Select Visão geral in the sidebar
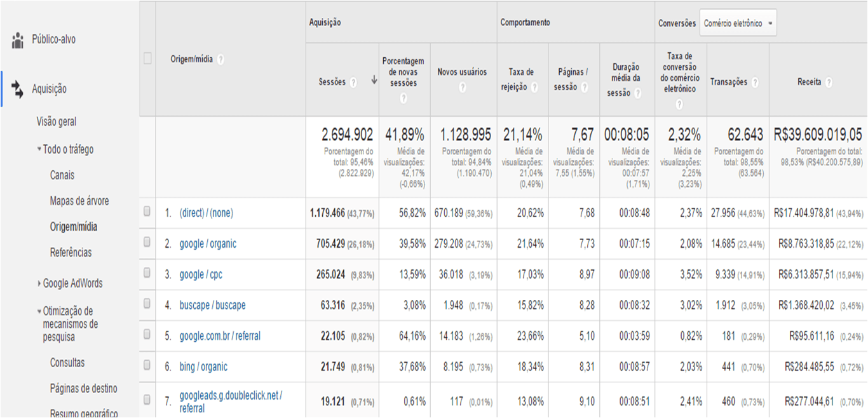This screenshot has width=868, height=418. [x=55, y=121]
